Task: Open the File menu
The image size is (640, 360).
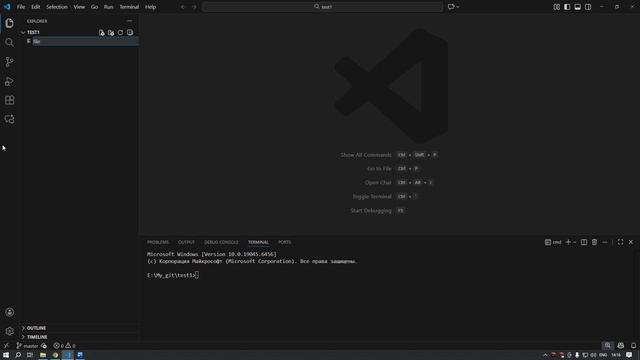Action: [21, 7]
